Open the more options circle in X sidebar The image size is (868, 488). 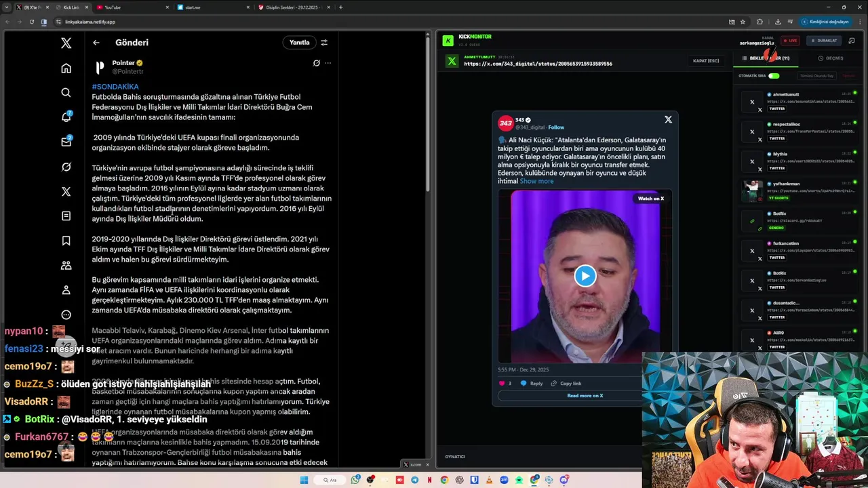pyautogui.click(x=66, y=314)
